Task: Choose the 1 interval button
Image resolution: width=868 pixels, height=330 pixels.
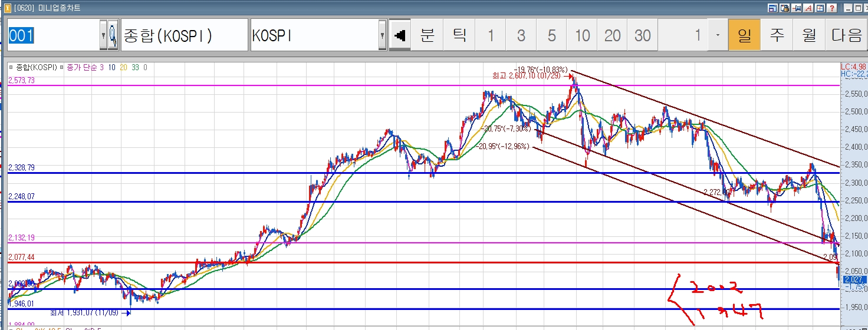Action: pyautogui.click(x=491, y=36)
